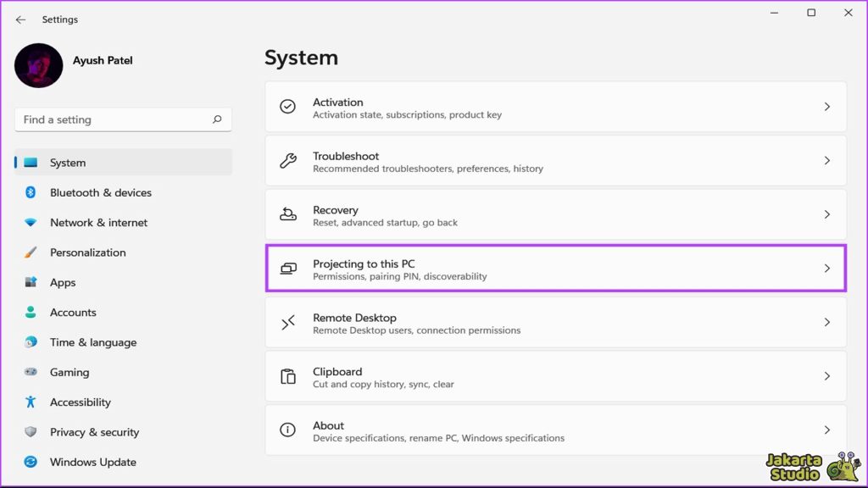Click the back arrow in title bar
868x488 pixels.
click(20, 19)
